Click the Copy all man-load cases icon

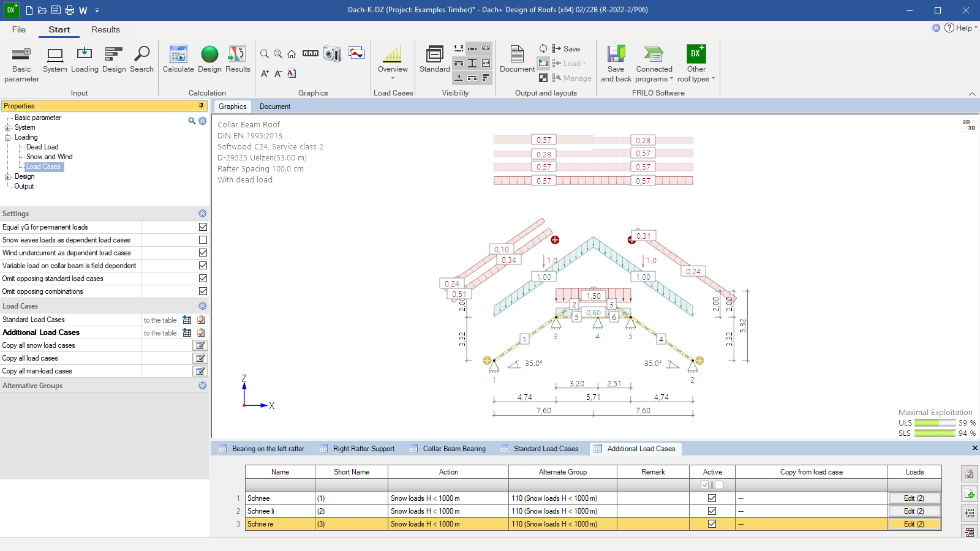pyautogui.click(x=200, y=371)
